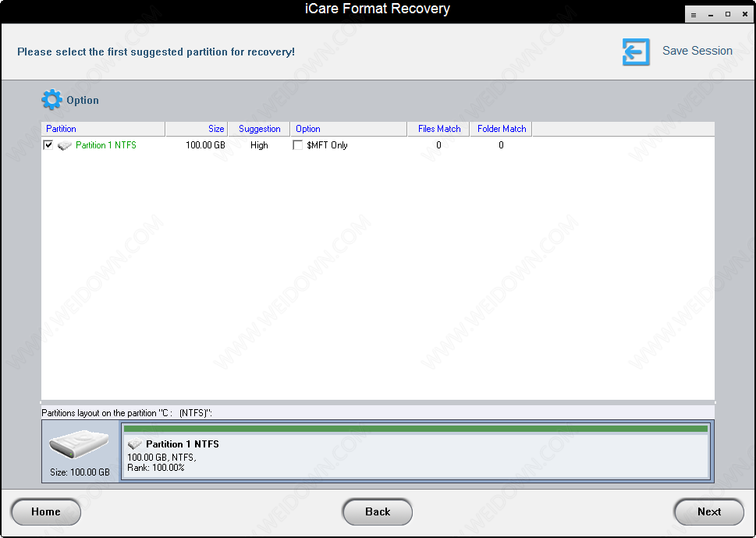The height and width of the screenshot is (538, 756).
Task: Sort by the Folder Match column header
Action: [501, 129]
